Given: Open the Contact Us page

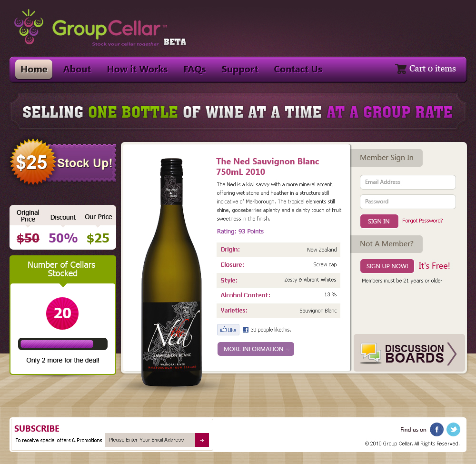Looking at the screenshot, I should click(298, 69).
